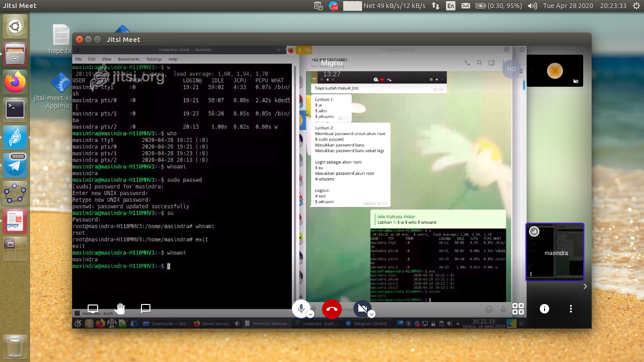
Task: Focus the Jitsi Meet dock icon
Action: point(15,138)
